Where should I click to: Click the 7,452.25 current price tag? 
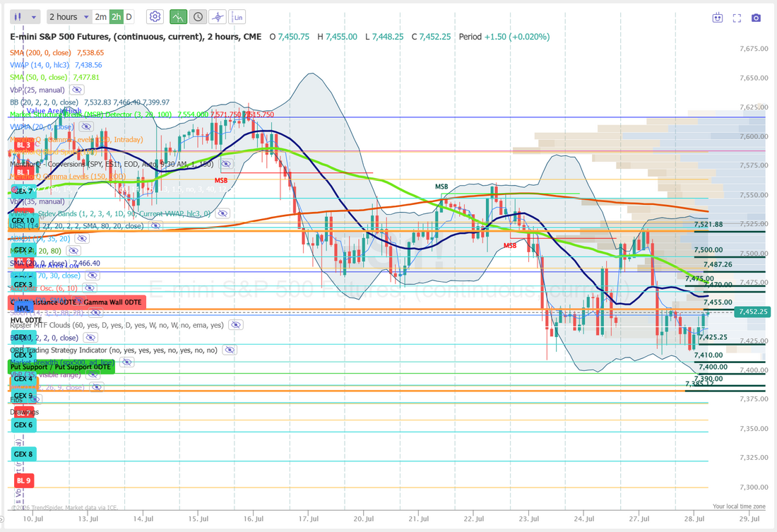[x=752, y=312]
